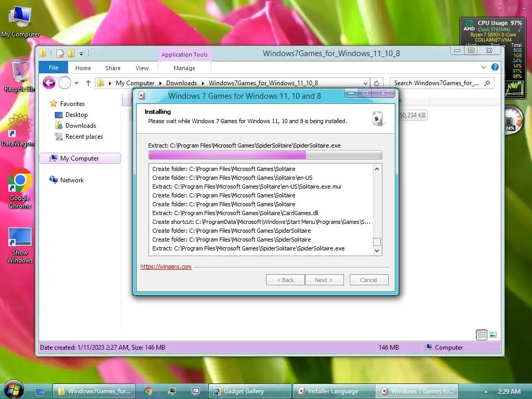The image size is (532, 399).
Task: Select log line Create shortcut Start Menu
Action: 261,222
